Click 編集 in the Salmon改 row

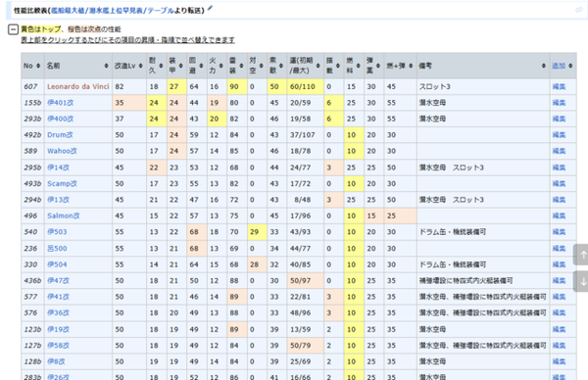click(559, 215)
